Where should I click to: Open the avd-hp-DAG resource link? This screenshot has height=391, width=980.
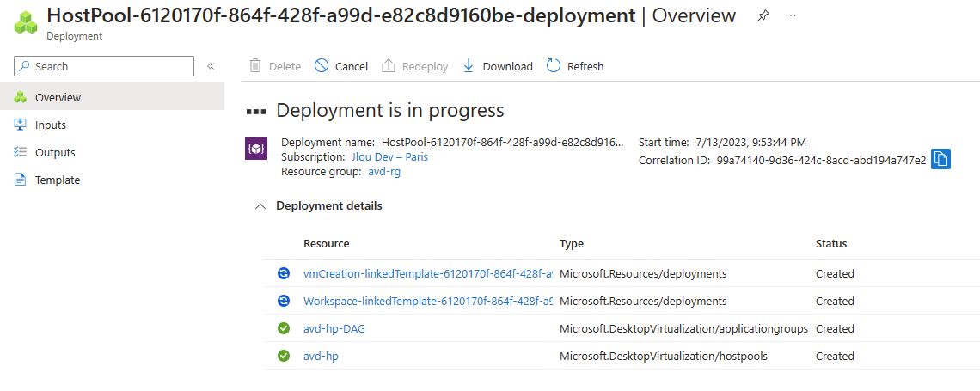[x=334, y=328]
